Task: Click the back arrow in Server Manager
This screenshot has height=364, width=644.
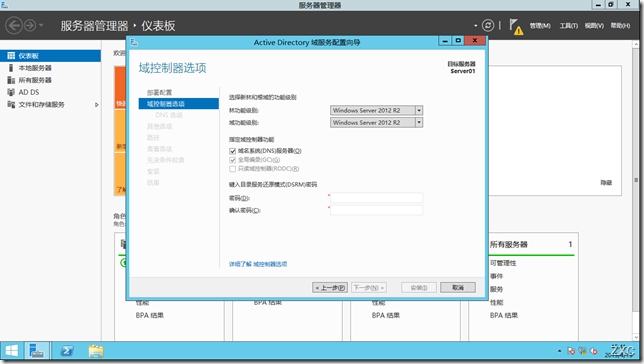Action: (14, 25)
